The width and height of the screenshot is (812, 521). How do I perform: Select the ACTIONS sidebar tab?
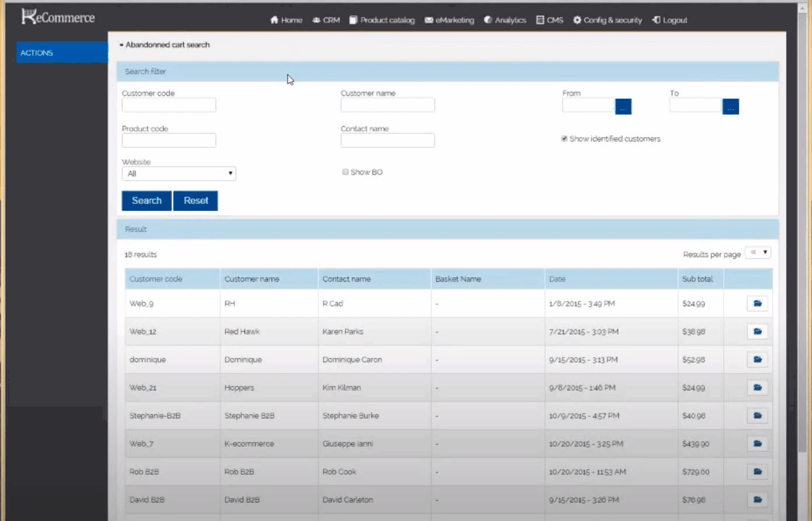pos(62,53)
